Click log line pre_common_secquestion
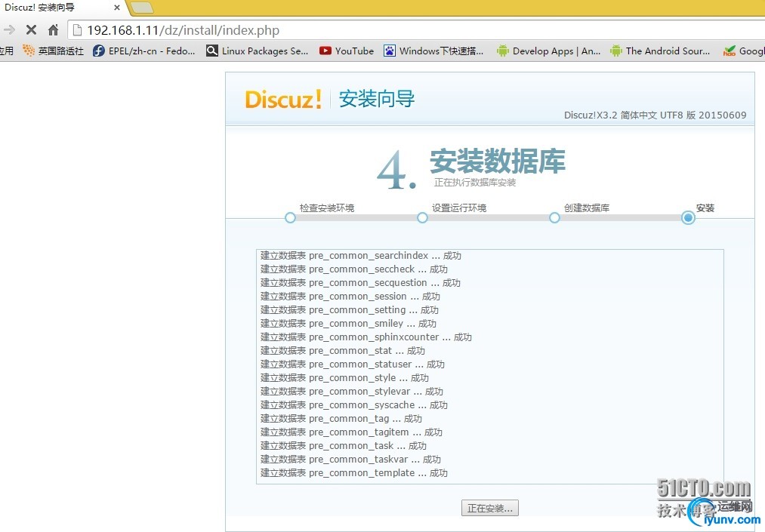The width and height of the screenshot is (765, 532). click(360, 283)
